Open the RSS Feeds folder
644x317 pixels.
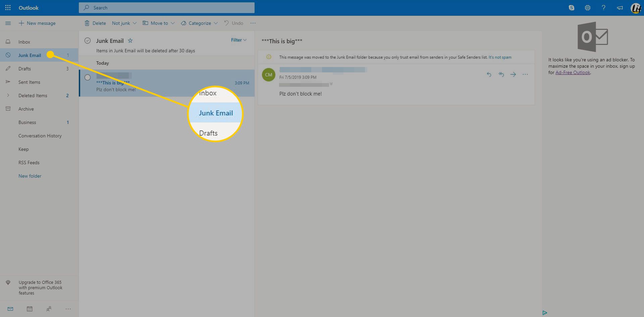[x=39, y=163]
